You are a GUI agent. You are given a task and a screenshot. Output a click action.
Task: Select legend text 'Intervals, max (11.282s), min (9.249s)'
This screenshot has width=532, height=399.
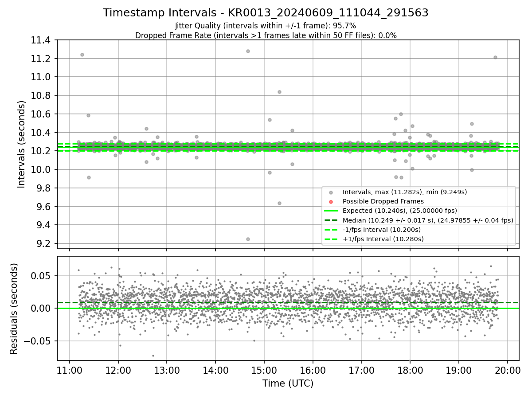click(x=405, y=192)
